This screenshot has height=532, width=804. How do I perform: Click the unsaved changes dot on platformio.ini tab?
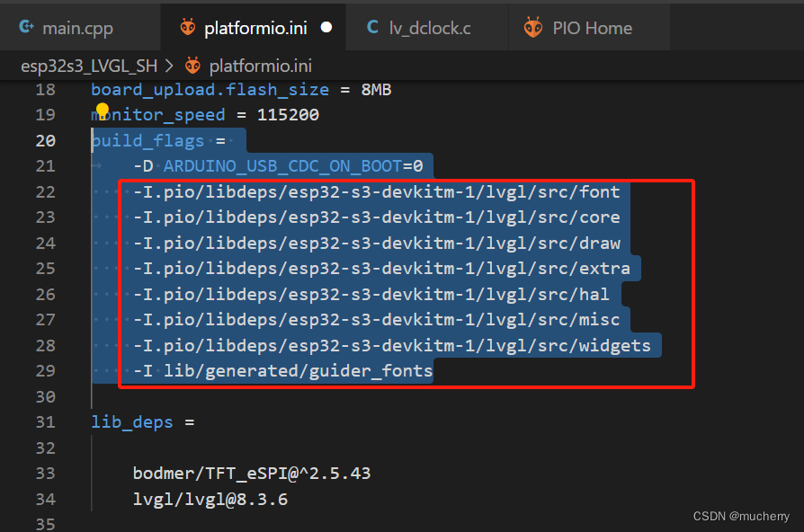tap(325, 26)
